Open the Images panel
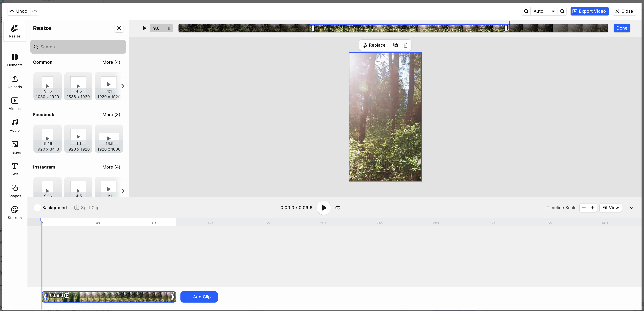Screen dimensions: 644x311 point(14,147)
